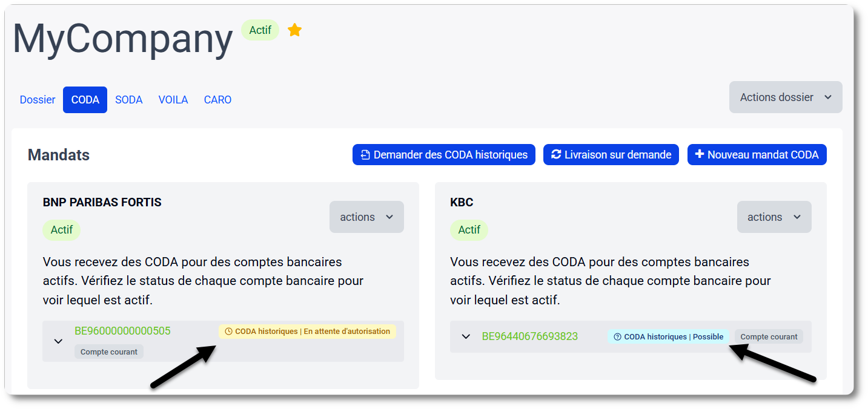
Task: Switch to the VOILA tab
Action: (x=173, y=99)
